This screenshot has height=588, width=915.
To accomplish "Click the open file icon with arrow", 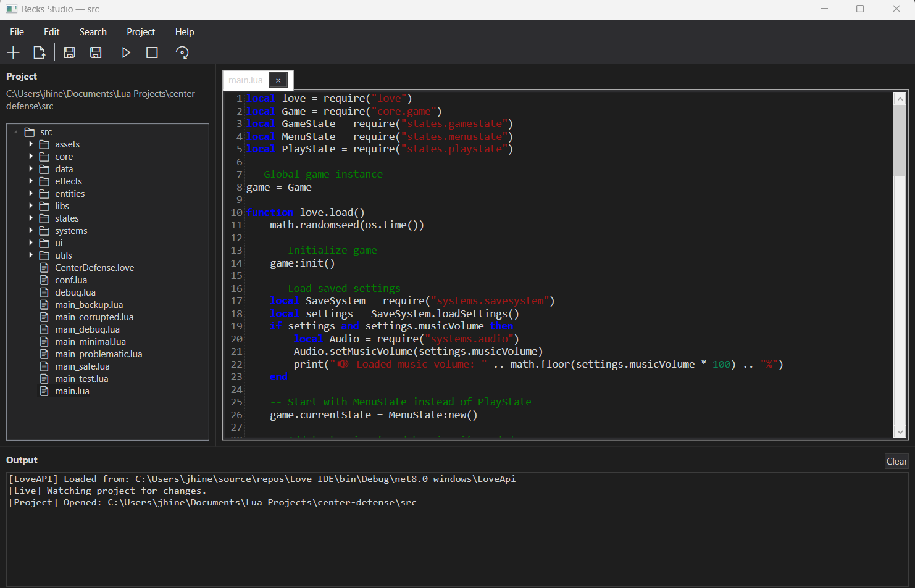I will pos(39,52).
